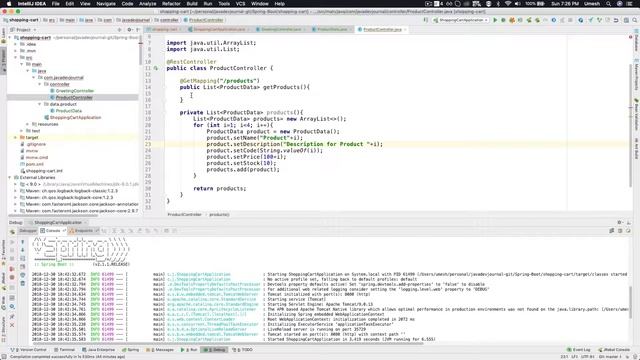Open Debug panel settings gear
This screenshot has height=360, width=640.
click(620, 222)
